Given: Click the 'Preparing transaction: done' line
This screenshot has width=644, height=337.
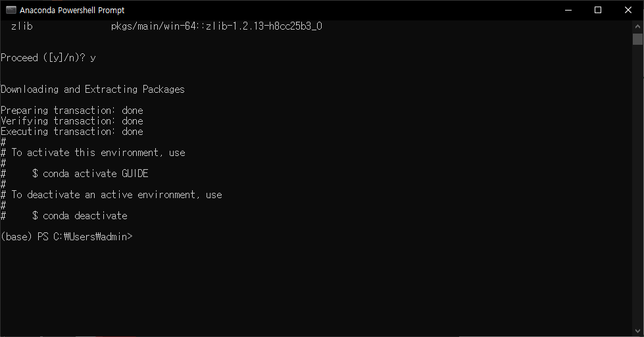Looking at the screenshot, I should [72, 111].
